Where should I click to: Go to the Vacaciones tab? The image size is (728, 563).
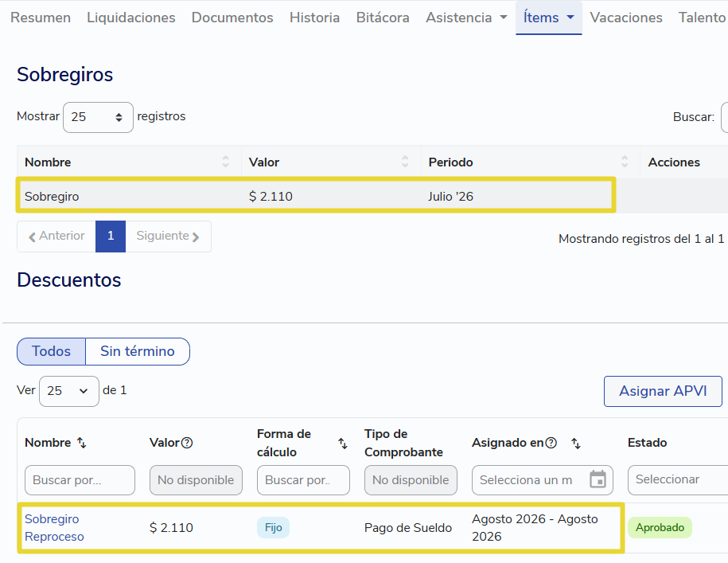[626, 18]
